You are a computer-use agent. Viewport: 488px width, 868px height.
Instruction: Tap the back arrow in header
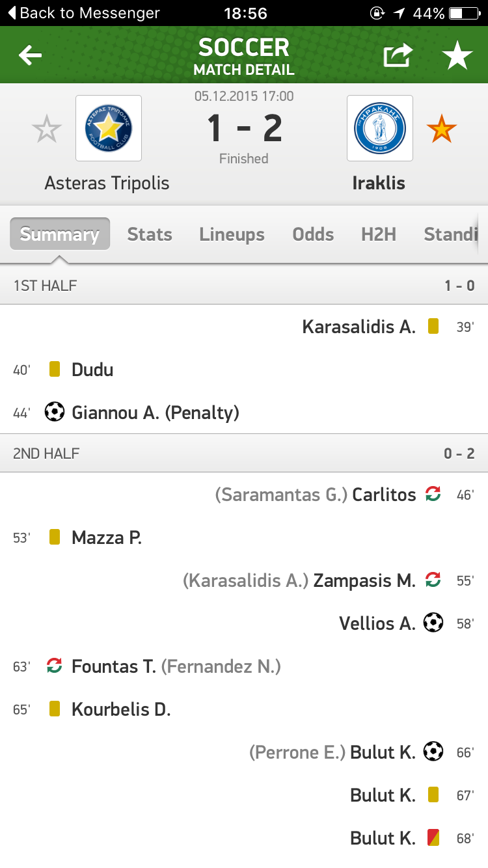click(30, 56)
